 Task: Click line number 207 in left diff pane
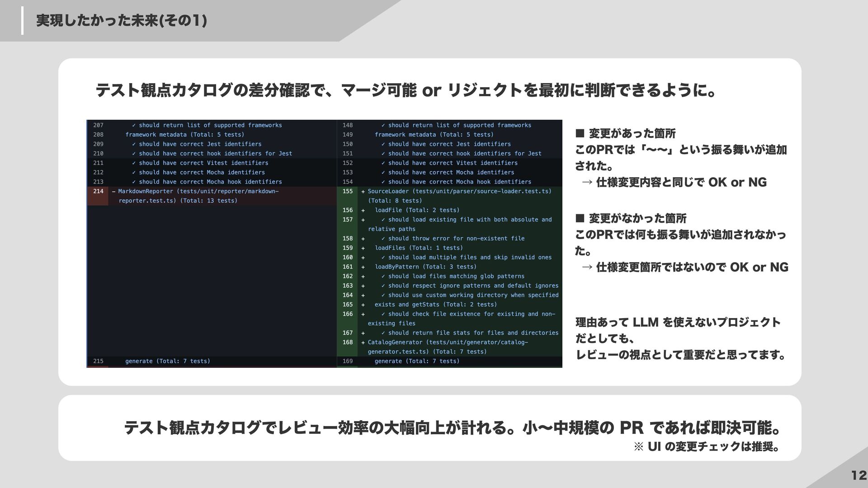coord(98,125)
